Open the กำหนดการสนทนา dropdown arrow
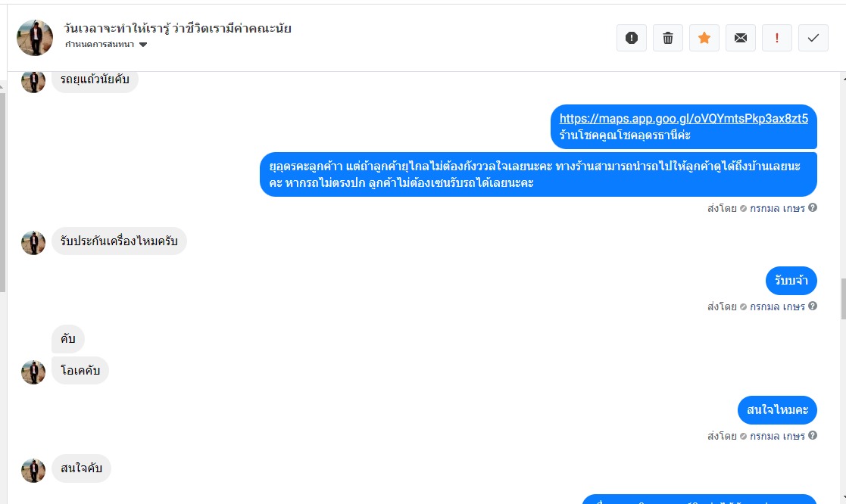The image size is (846, 504). click(143, 45)
